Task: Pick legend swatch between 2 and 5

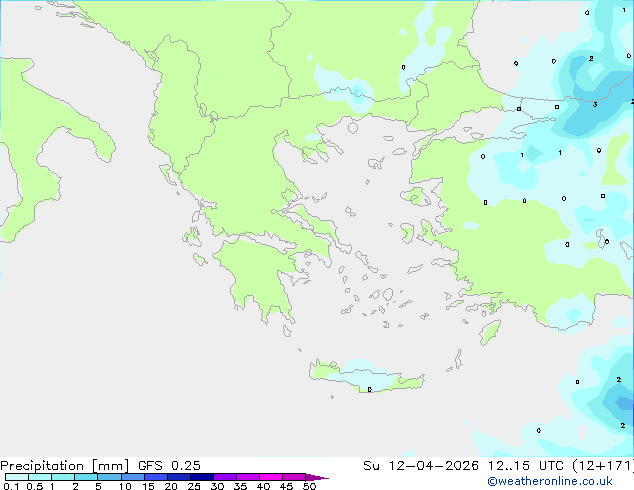Action: pos(86,477)
